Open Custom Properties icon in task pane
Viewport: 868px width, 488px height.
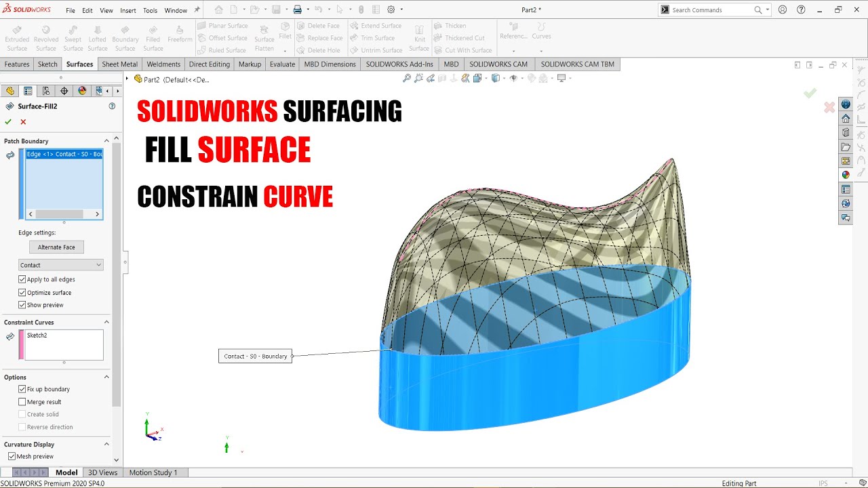(846, 190)
